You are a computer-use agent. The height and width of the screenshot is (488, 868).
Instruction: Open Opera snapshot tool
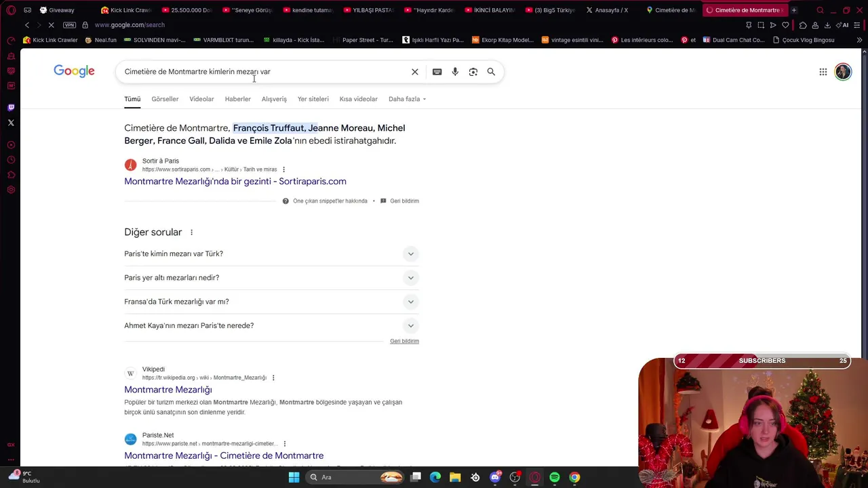pos(761,25)
